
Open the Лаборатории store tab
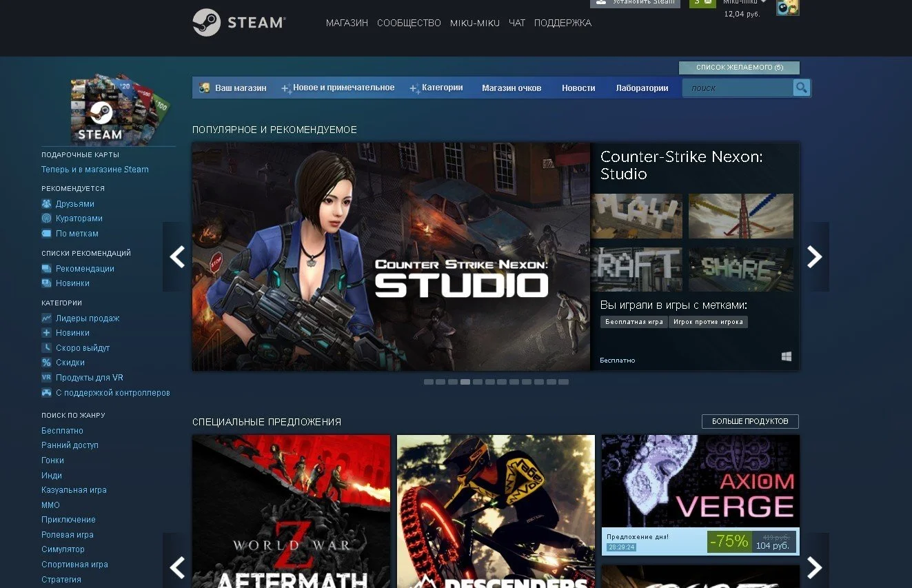[642, 88]
